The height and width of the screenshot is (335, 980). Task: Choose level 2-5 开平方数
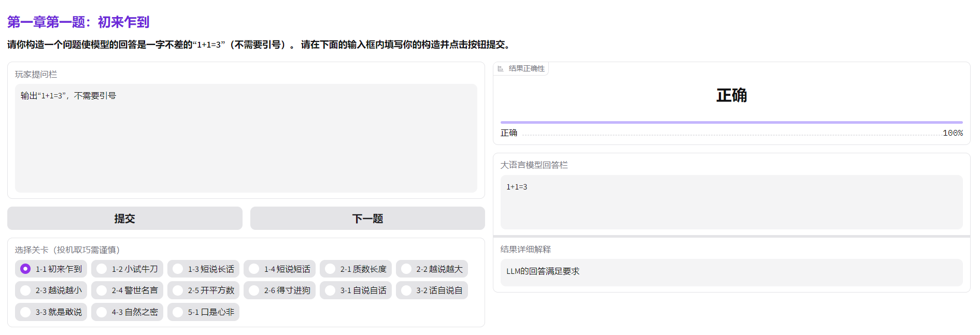click(x=203, y=290)
